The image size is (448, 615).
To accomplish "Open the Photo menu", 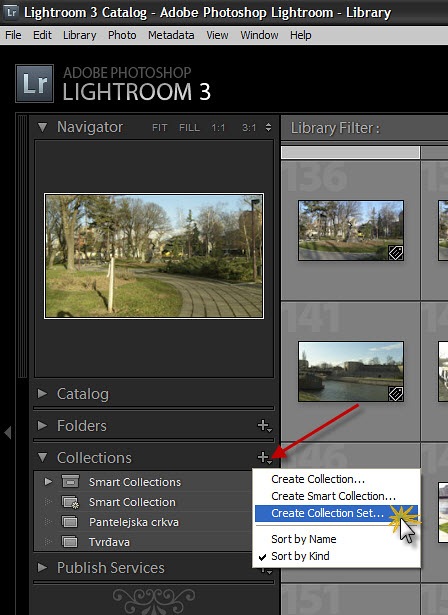I will pos(122,35).
